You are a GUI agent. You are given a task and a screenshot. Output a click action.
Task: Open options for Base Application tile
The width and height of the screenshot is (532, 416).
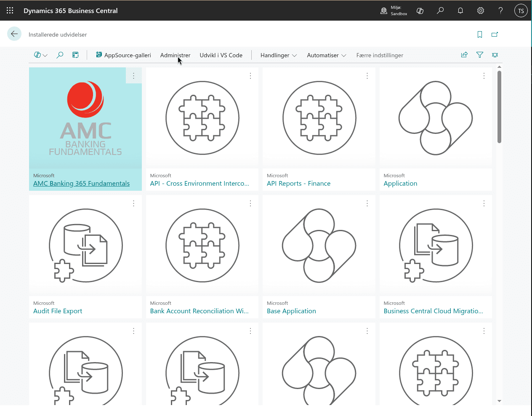367,203
